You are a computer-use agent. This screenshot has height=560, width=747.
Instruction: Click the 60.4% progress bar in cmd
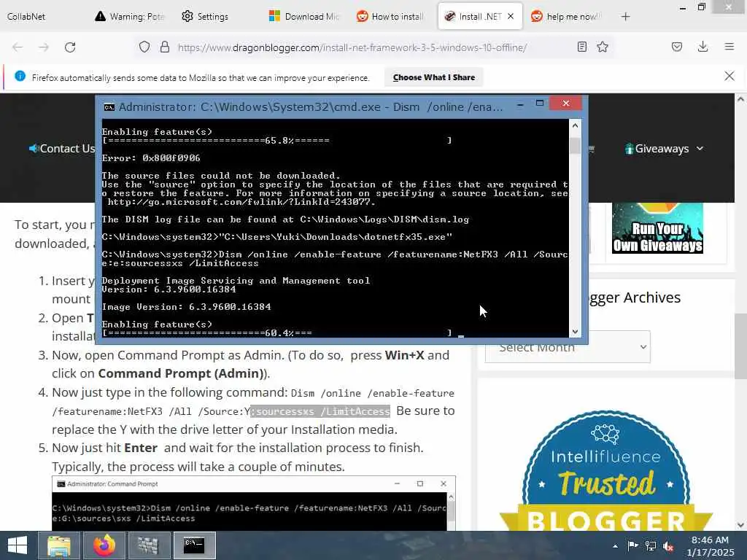tap(276, 332)
